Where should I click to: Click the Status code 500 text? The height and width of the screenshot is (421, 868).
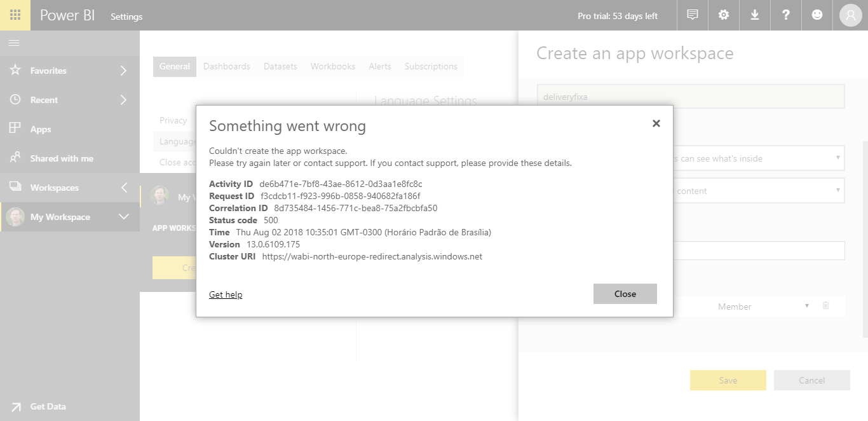tap(243, 220)
